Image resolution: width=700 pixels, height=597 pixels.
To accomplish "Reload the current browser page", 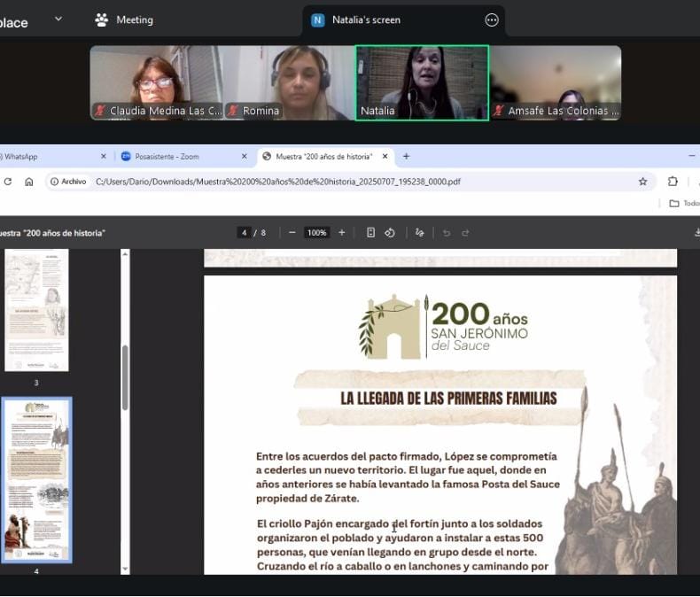I will tap(8, 182).
